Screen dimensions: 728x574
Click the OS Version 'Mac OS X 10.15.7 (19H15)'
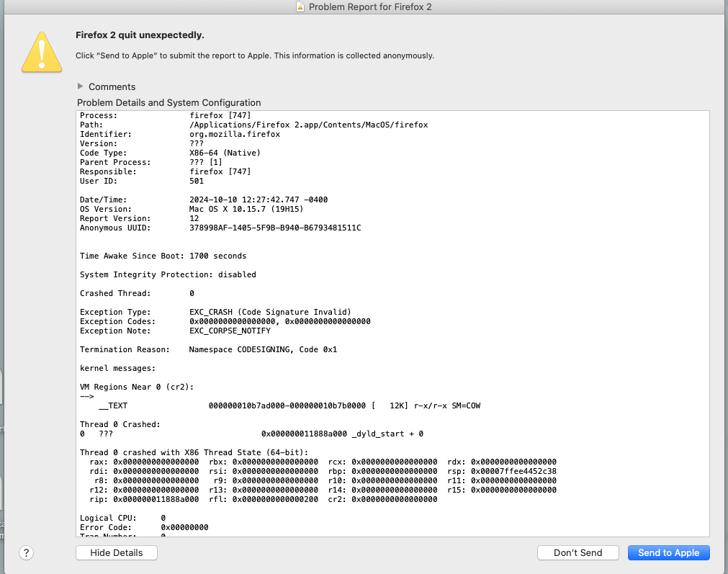246,209
